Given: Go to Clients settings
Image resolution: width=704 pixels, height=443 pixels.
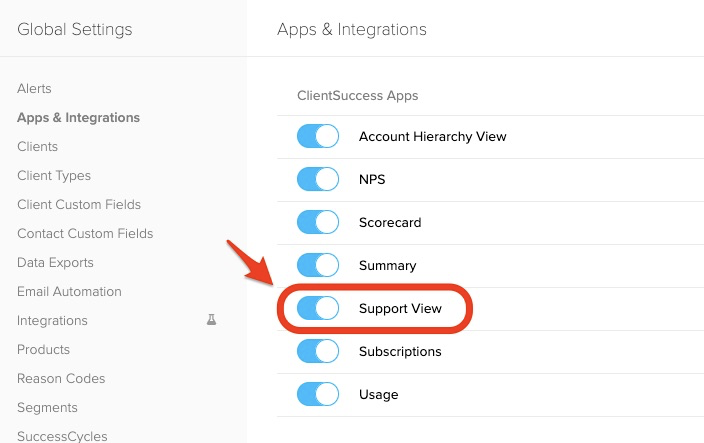Looking at the screenshot, I should tap(37, 146).
